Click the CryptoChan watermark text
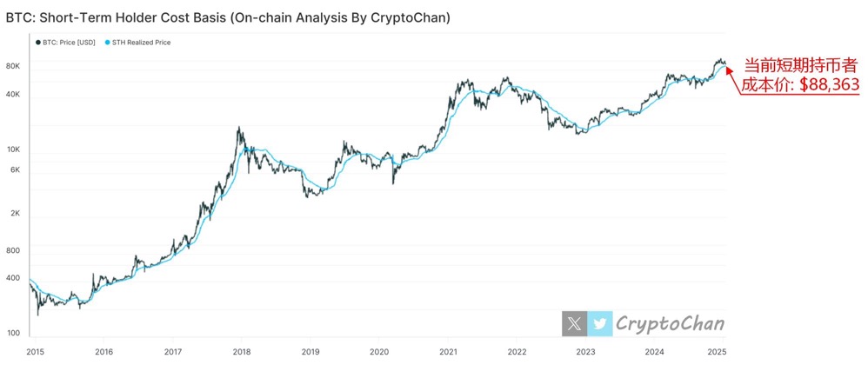This screenshot has width=868, height=365. (x=670, y=324)
